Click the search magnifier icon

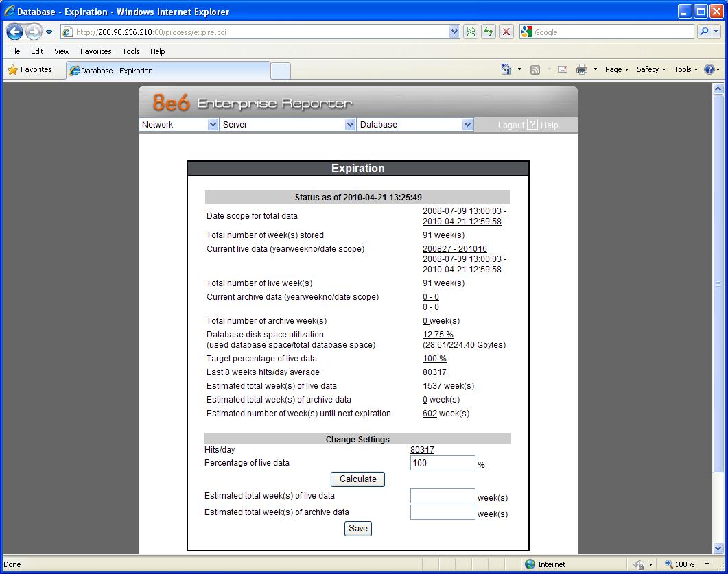704,32
